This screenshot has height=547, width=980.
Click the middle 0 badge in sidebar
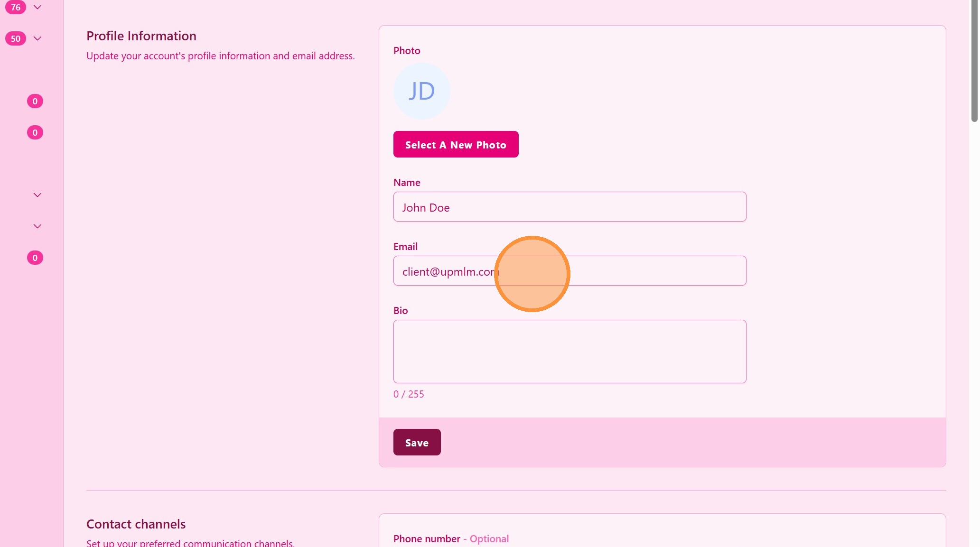(35, 132)
